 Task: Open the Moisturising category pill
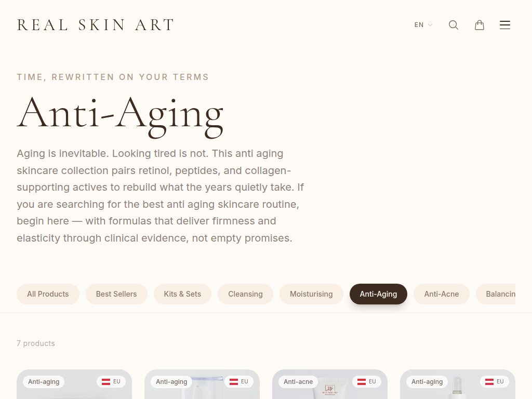click(311, 294)
